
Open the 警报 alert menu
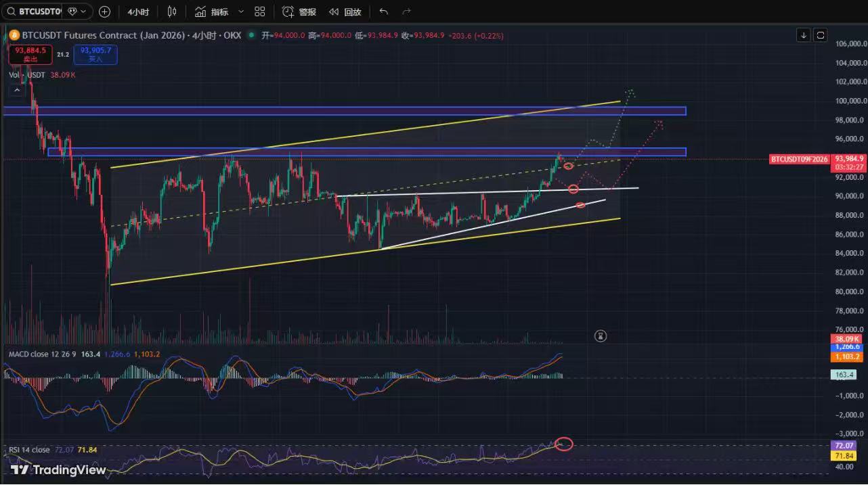[x=299, y=11]
